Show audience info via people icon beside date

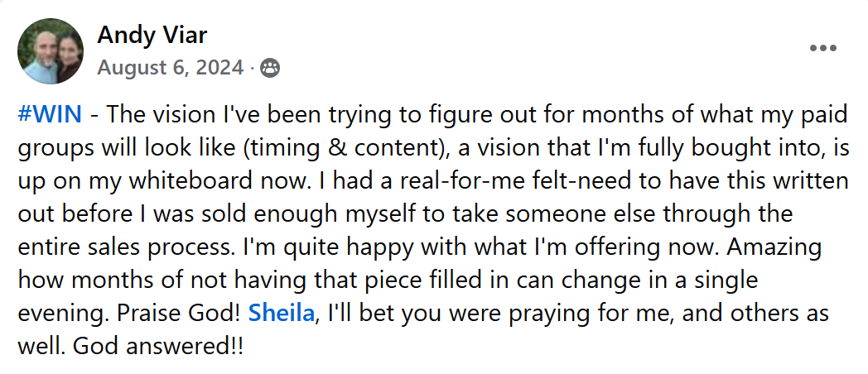point(270,68)
